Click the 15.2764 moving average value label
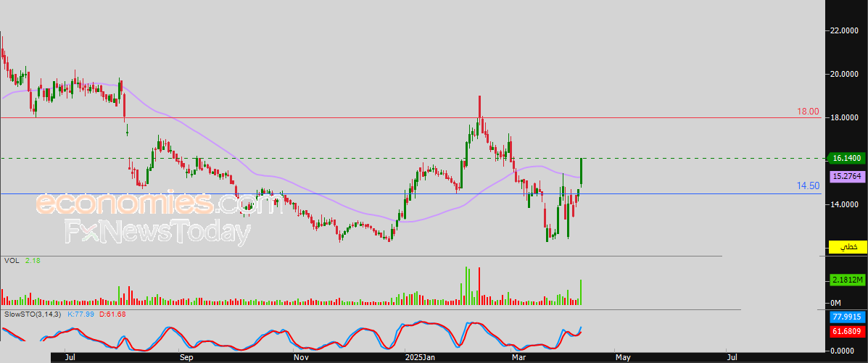 [x=847, y=177]
